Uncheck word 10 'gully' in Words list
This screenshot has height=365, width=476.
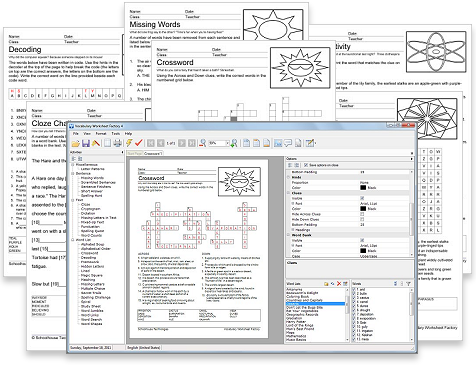click(354, 327)
